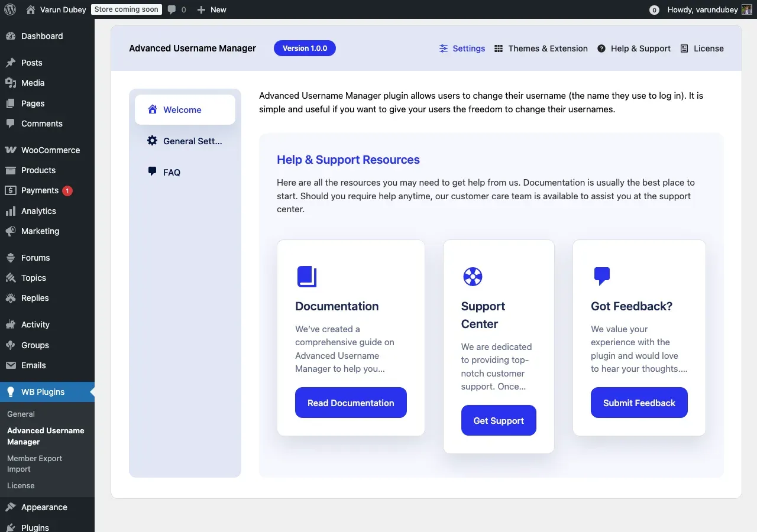Click the Topics icon in sidebar

coord(11,278)
